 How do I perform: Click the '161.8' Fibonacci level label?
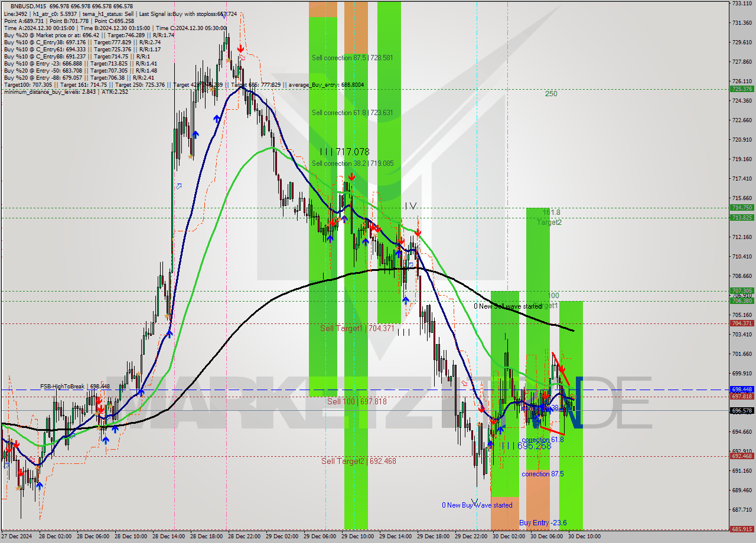[x=551, y=212]
